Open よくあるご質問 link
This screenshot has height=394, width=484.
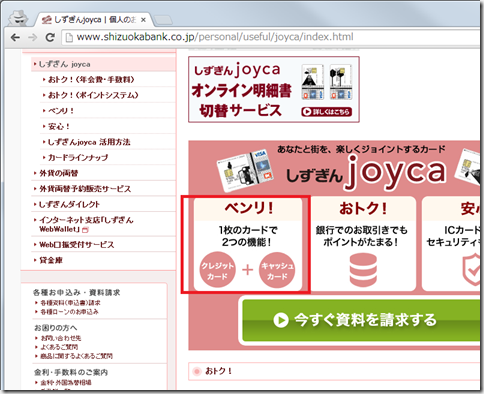59,347
